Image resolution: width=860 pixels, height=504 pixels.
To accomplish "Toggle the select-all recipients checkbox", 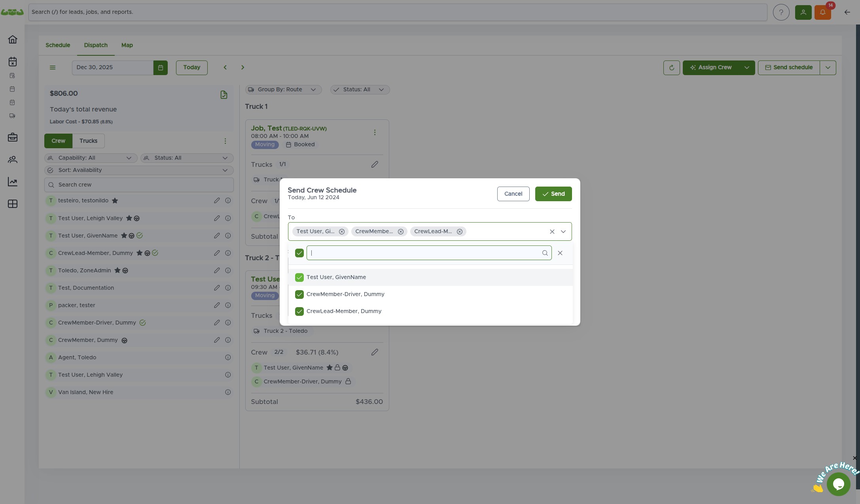I will click(x=299, y=253).
